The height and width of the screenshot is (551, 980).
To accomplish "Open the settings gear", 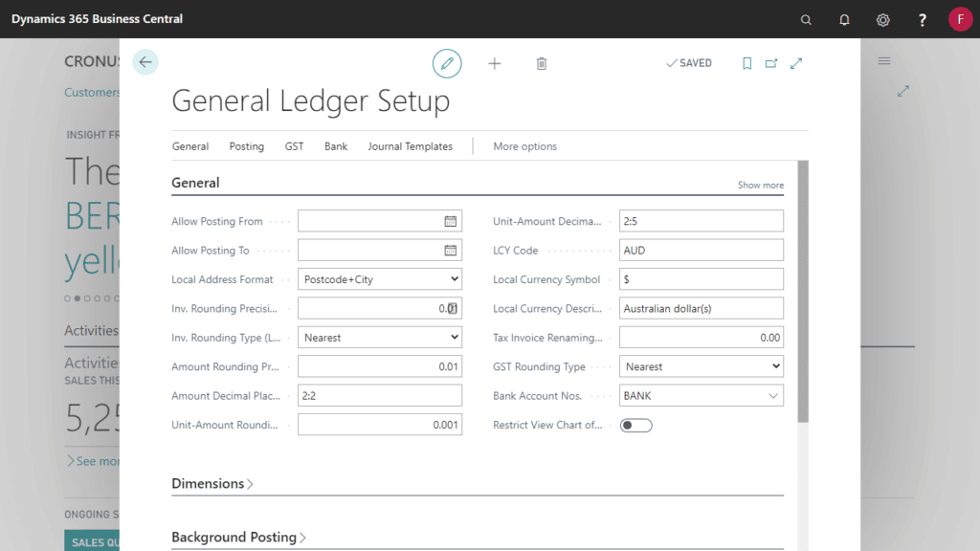I will tap(882, 19).
